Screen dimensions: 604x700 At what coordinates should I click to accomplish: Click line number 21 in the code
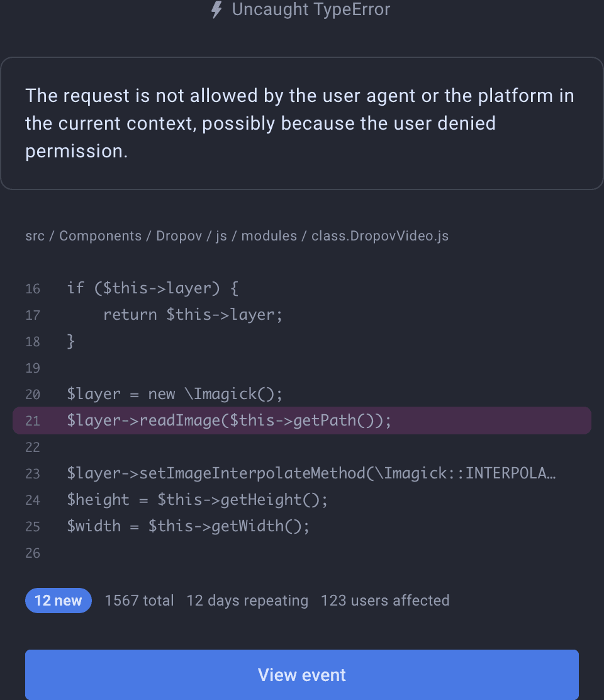coord(32,420)
